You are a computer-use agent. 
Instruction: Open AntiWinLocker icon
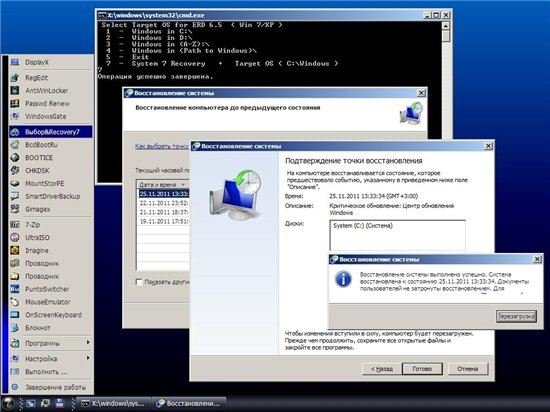[15, 90]
